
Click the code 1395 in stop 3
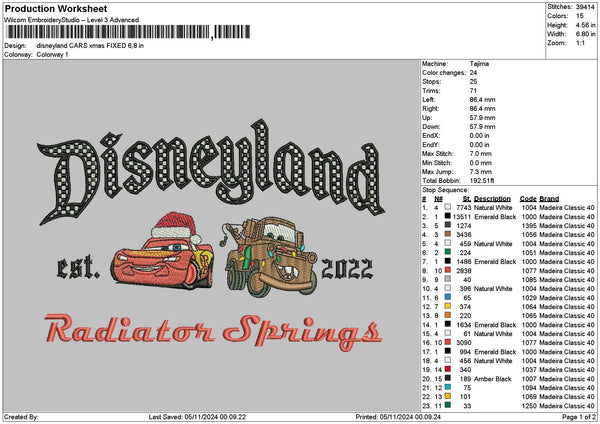point(529,226)
